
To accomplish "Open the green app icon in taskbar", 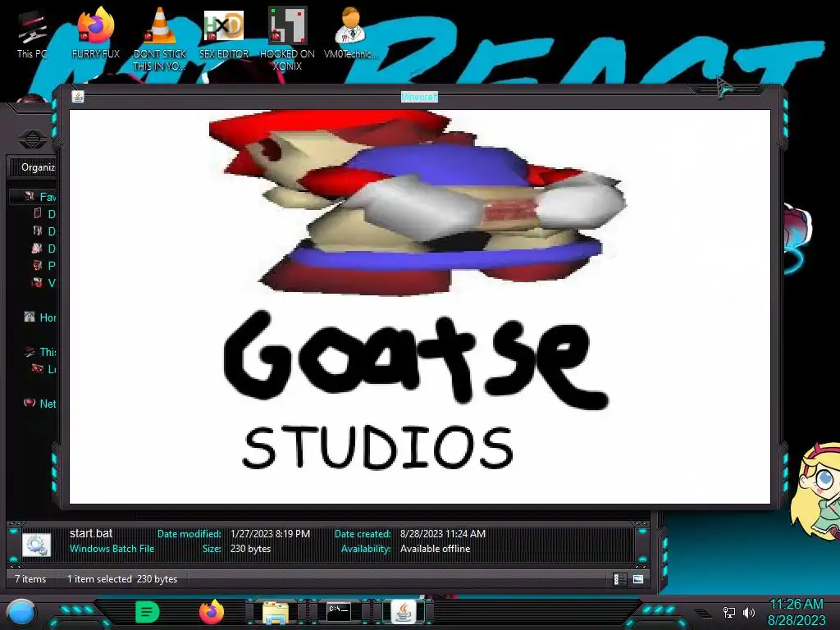I will pos(147,612).
